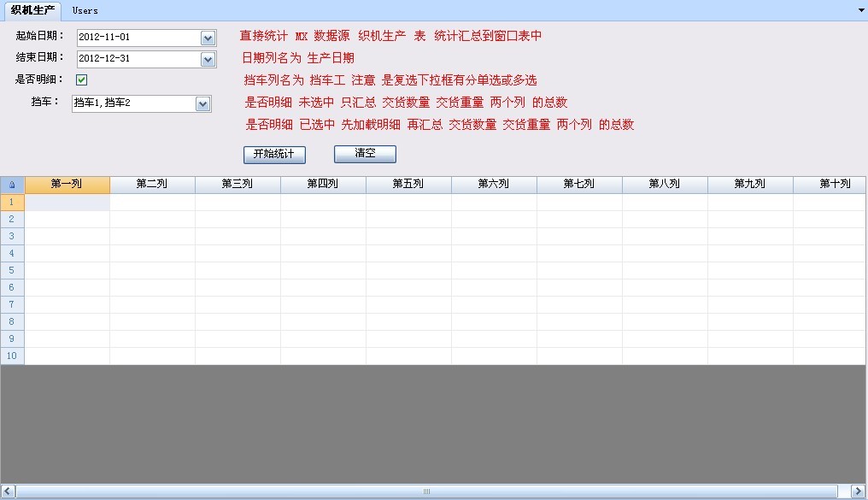Select the 第四列 column header
Viewport: 868px width, 500px height.
coord(323,185)
